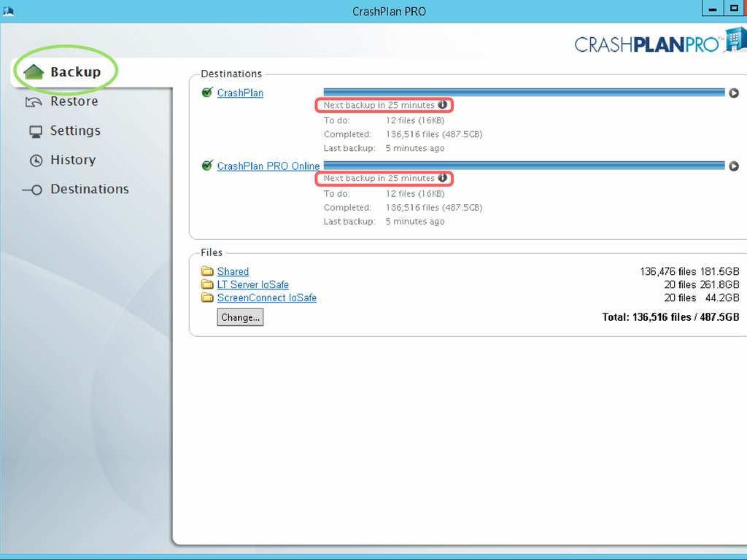Open the Shared folder link
The height and width of the screenshot is (560, 747).
tap(233, 271)
